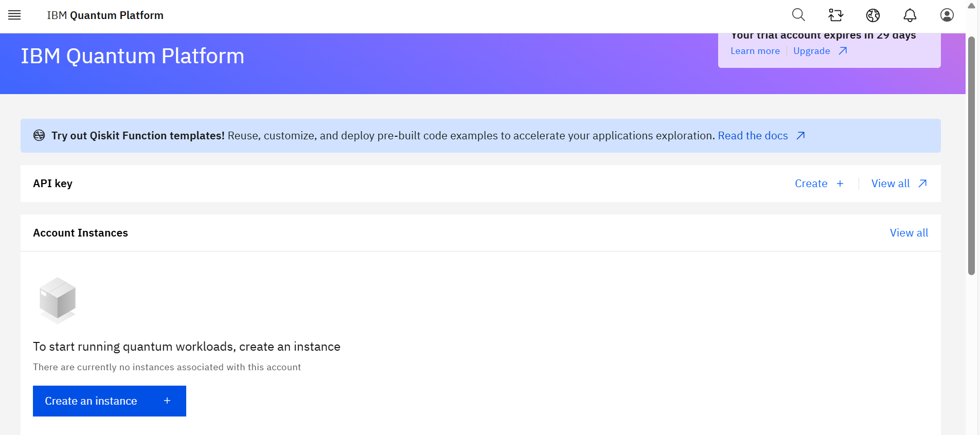Click the Create an instance button
The width and height of the screenshot is (980, 435).
click(110, 401)
